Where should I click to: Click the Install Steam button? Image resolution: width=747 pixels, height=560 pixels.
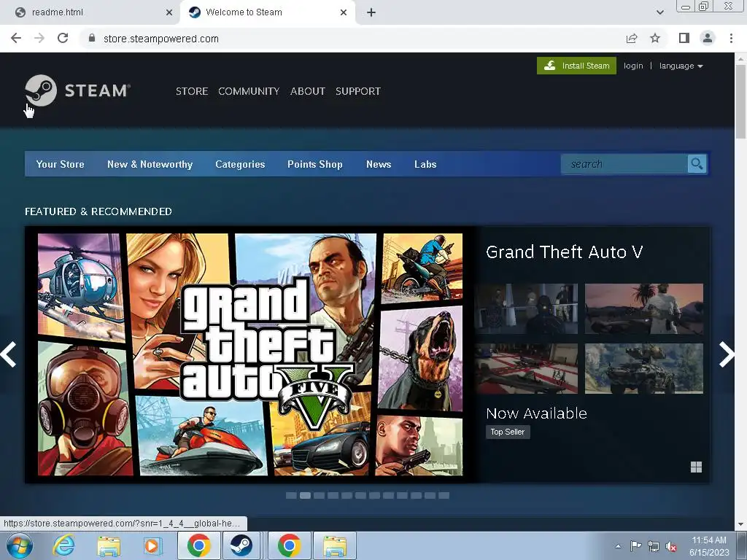coord(576,66)
